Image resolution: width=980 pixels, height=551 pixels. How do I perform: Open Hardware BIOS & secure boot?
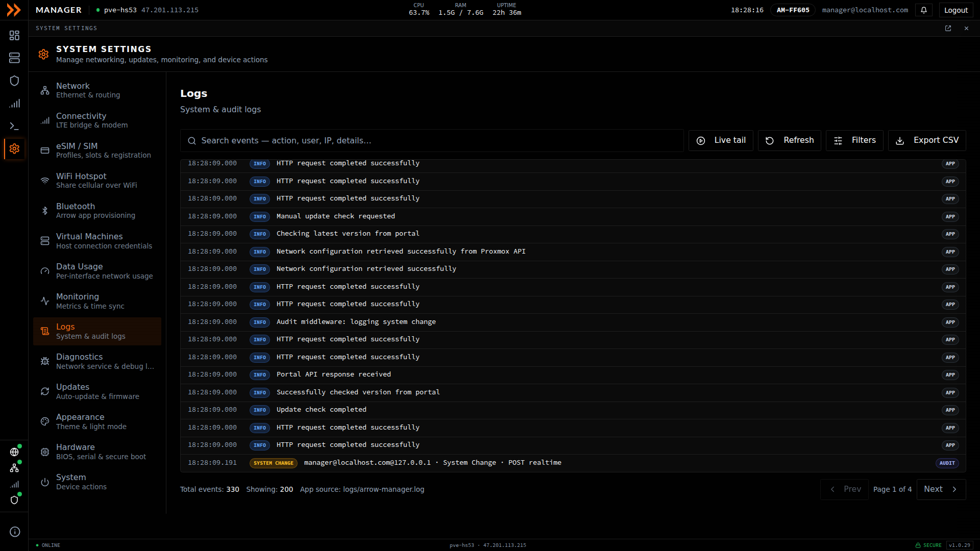tap(97, 452)
